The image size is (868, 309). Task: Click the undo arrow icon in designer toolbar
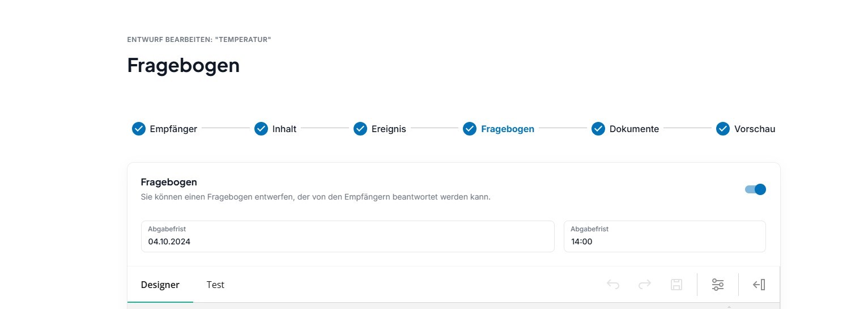click(x=613, y=285)
